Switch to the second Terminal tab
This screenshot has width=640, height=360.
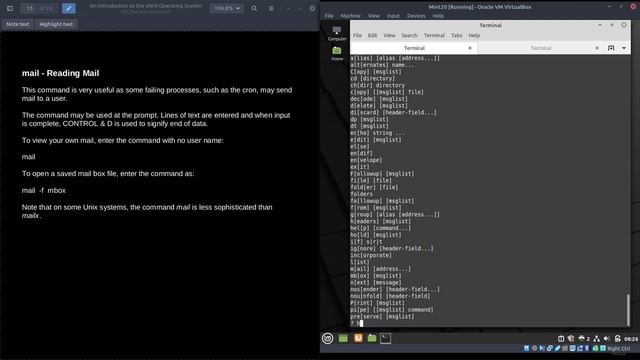[541, 48]
